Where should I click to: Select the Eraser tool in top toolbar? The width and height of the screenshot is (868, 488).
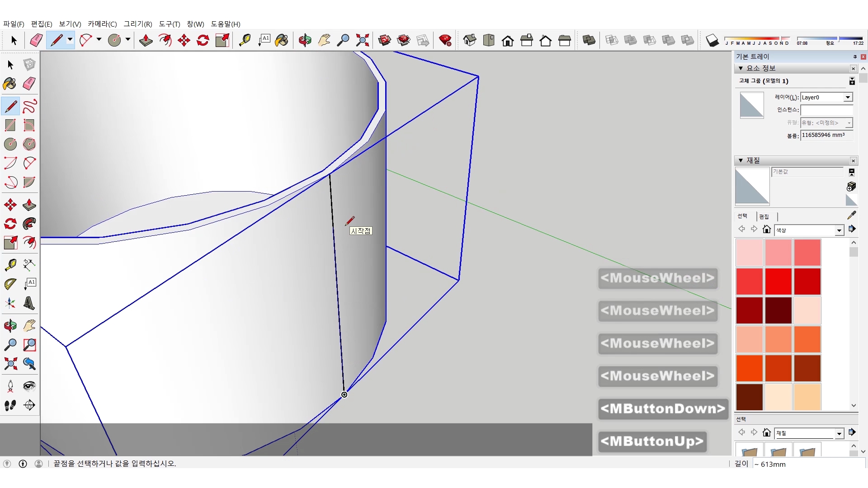[x=36, y=40]
